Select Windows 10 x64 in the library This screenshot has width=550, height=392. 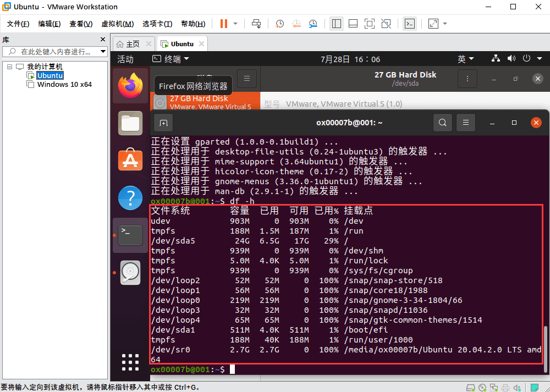(x=64, y=85)
